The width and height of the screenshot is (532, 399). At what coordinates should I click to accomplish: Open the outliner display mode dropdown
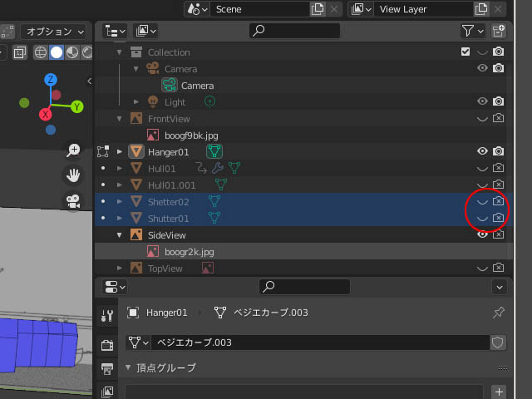pos(115,32)
